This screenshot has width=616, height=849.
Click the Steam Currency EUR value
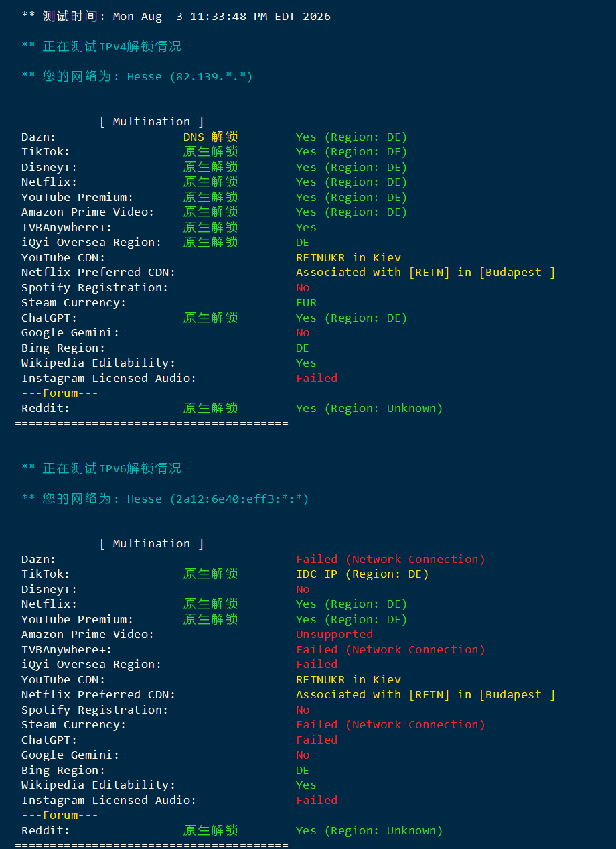306,303
